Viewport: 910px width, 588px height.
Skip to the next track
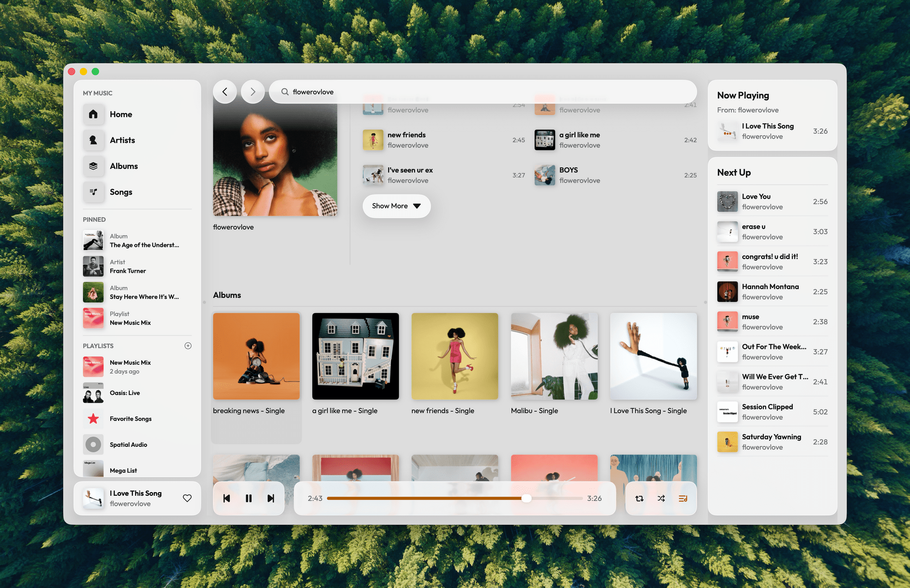click(271, 498)
